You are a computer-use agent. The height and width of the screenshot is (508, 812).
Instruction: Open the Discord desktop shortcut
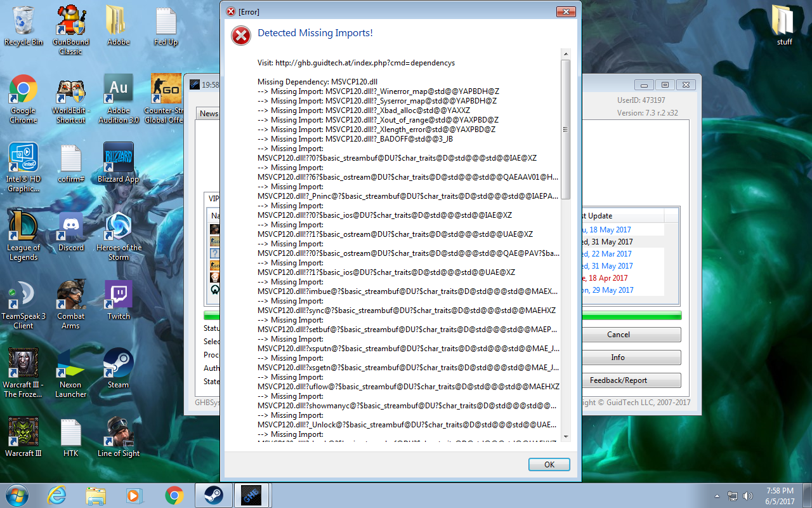[71, 232]
